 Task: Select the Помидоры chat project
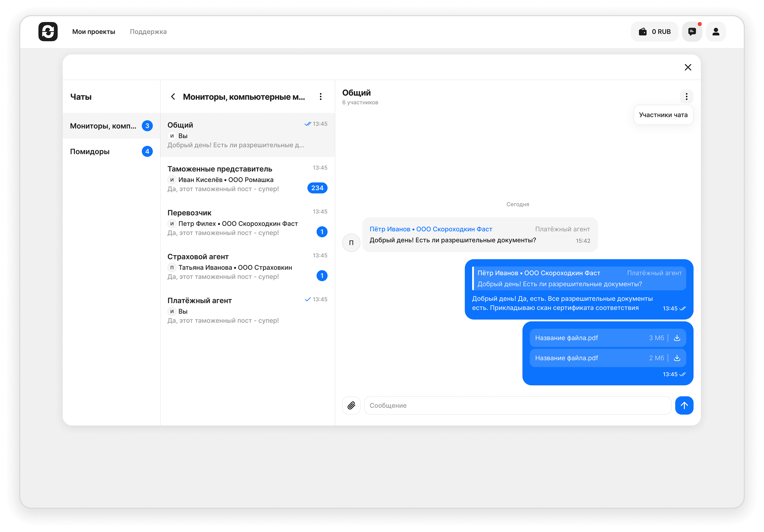[x=111, y=151]
